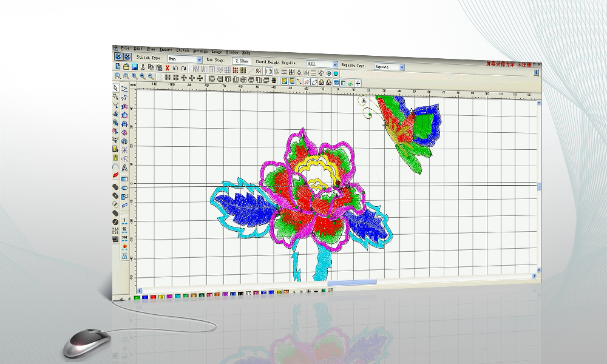Click the Run Step input field
Viewport: 607px width, 364px height.
point(242,61)
